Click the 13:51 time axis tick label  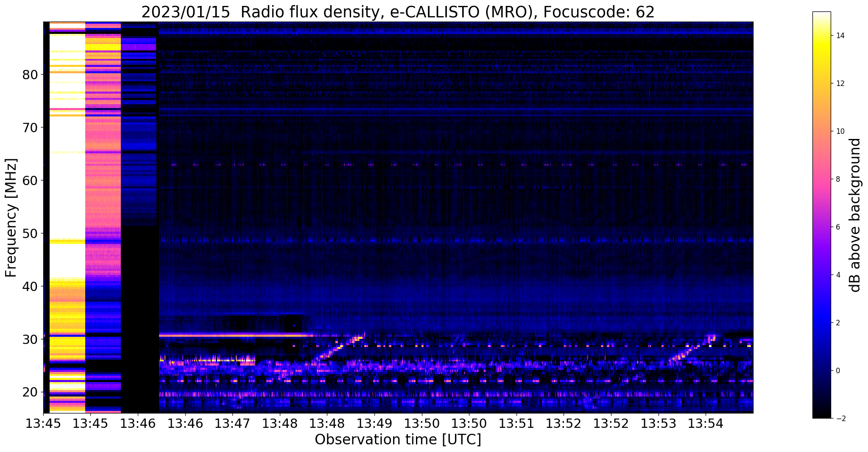point(516,424)
